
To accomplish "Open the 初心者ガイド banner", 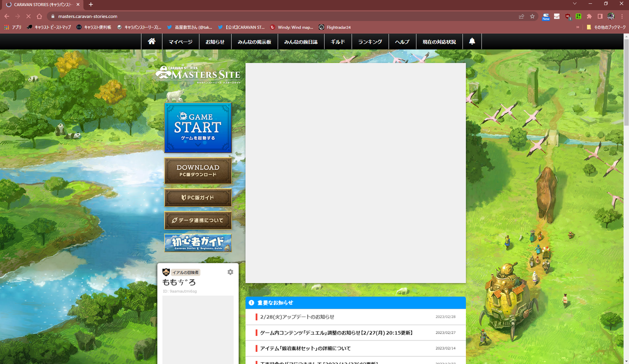I will point(198,243).
